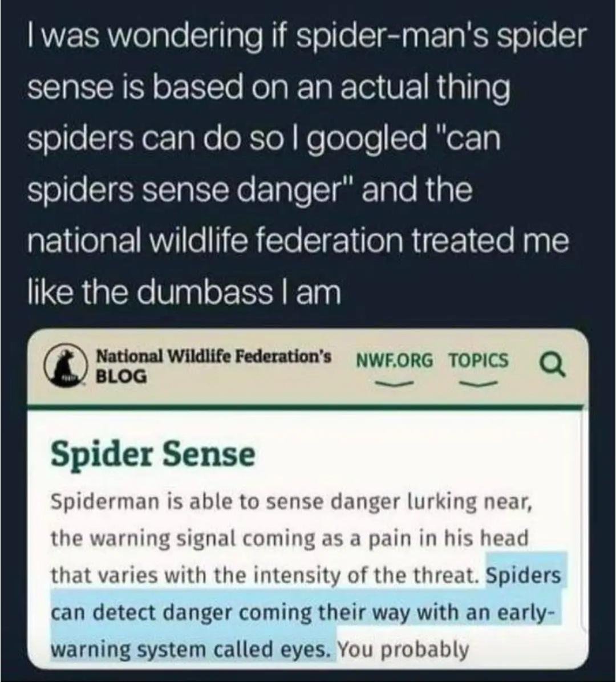Open the TOPICS menu label
616x682 pixels.
tap(479, 360)
